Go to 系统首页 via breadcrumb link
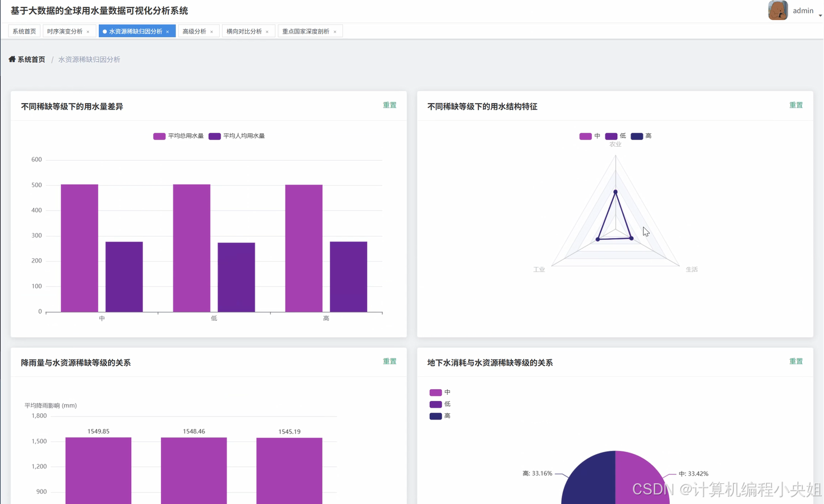The width and height of the screenshot is (824, 504). (31, 59)
